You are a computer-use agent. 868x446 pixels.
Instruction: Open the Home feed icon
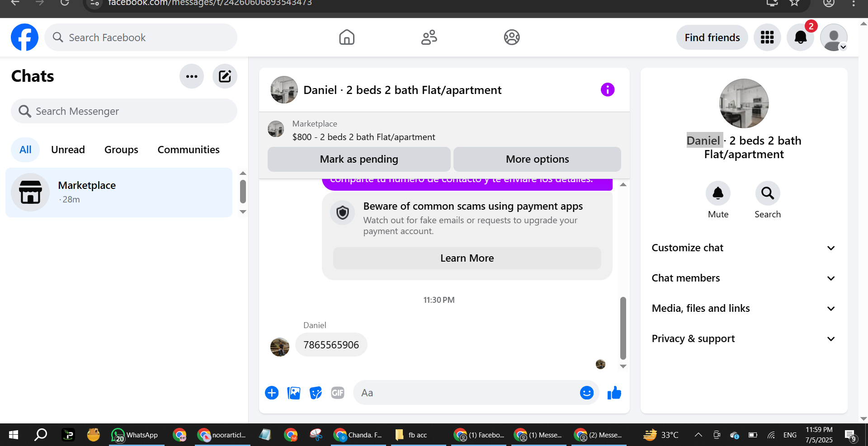347,37
